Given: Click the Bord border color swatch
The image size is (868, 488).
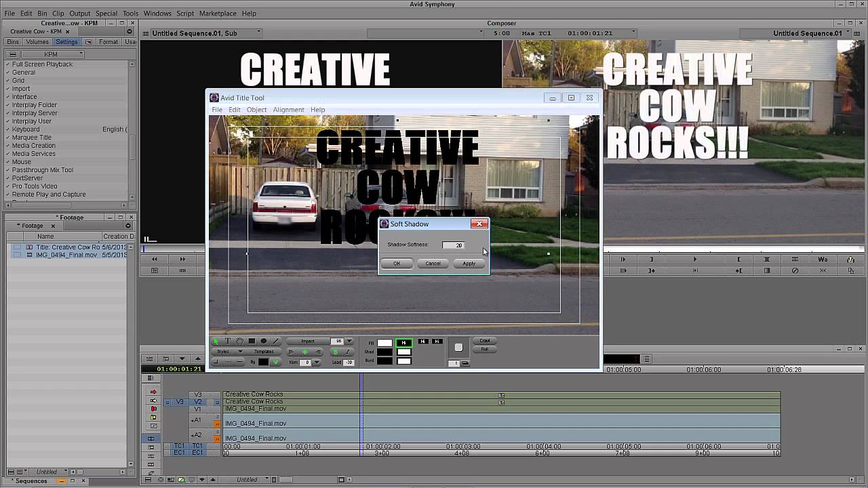Looking at the screenshot, I should pyautogui.click(x=384, y=361).
